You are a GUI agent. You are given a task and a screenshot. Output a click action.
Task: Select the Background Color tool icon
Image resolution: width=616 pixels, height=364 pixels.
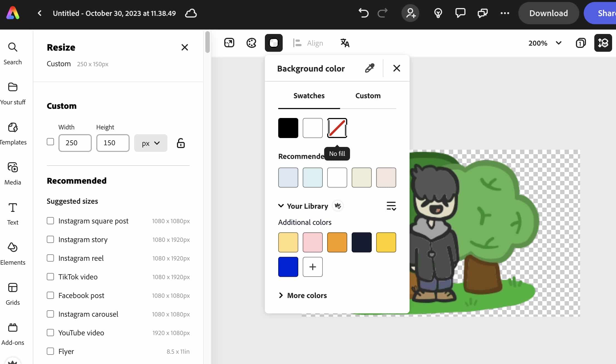(x=273, y=43)
